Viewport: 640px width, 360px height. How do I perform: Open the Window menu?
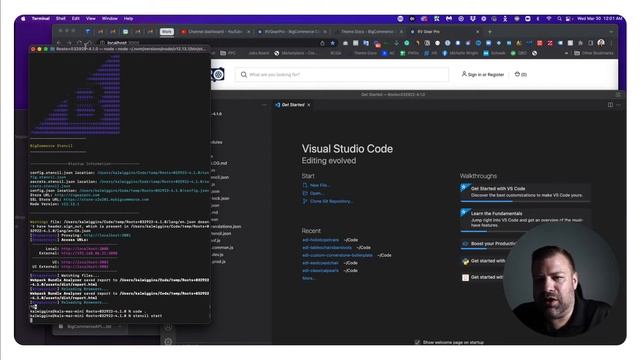[x=110, y=19]
